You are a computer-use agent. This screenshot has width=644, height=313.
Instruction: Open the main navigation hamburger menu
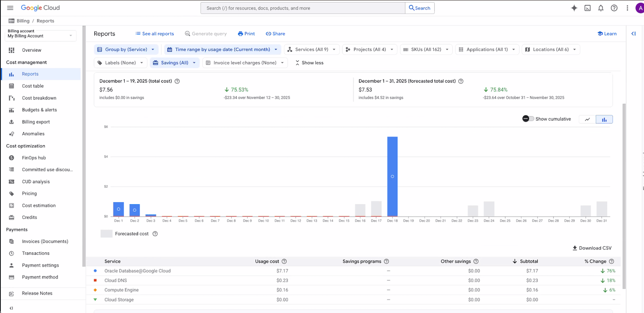point(10,8)
